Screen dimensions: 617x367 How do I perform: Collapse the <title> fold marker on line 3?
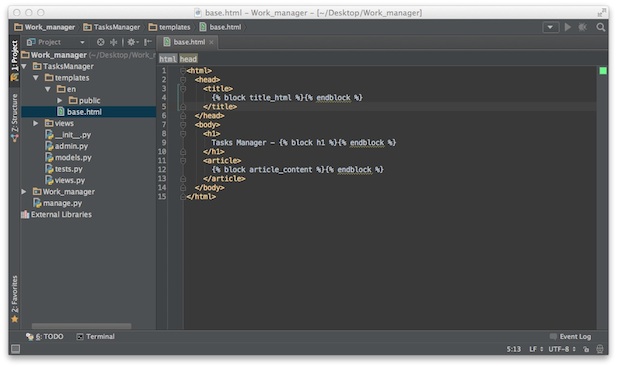coord(183,89)
